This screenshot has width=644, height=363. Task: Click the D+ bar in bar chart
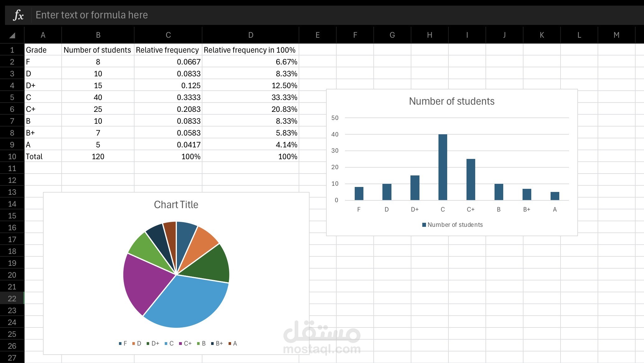[415, 188]
